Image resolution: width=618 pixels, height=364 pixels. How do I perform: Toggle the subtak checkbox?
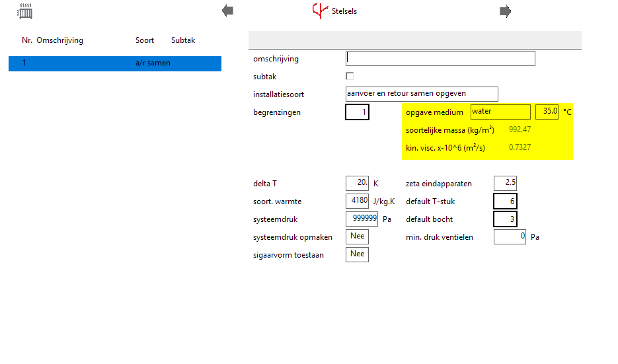point(350,76)
